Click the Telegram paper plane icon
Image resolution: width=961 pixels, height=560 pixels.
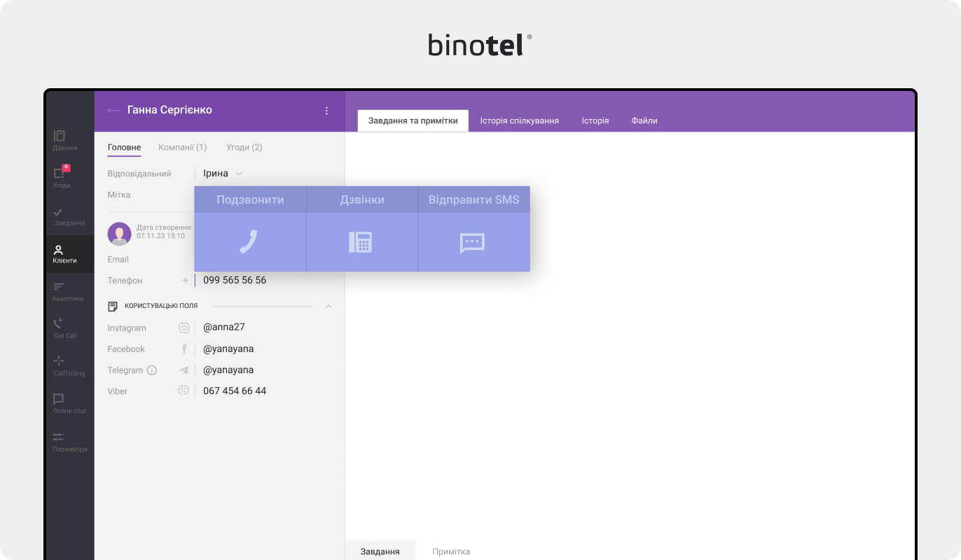point(184,370)
